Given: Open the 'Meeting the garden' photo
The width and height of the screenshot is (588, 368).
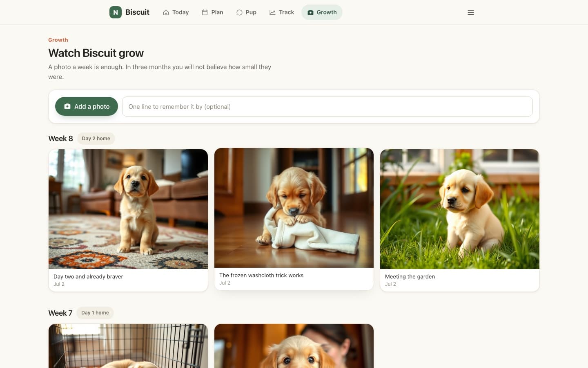Looking at the screenshot, I should coord(460,209).
